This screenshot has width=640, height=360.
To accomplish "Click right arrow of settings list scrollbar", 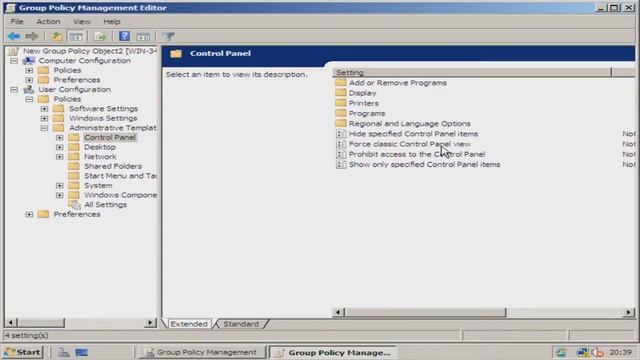I will coord(629,313).
